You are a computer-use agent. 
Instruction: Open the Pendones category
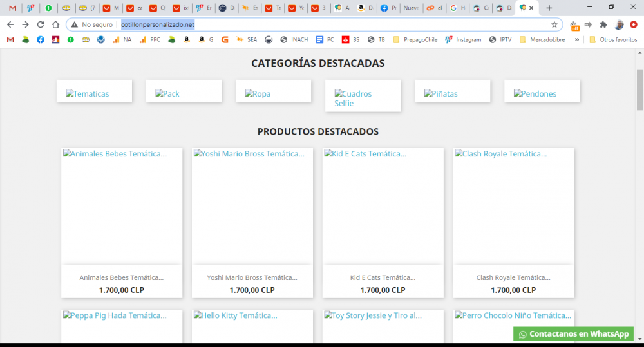click(x=542, y=91)
